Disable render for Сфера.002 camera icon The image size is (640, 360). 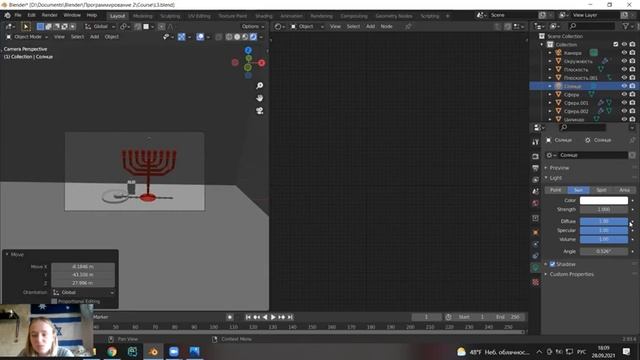coord(632,111)
